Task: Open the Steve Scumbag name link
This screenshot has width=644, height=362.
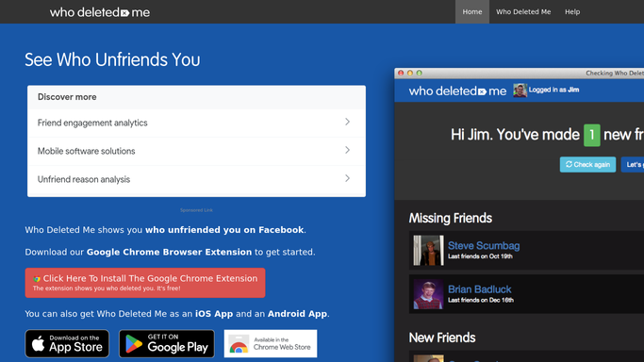Action: (484, 245)
